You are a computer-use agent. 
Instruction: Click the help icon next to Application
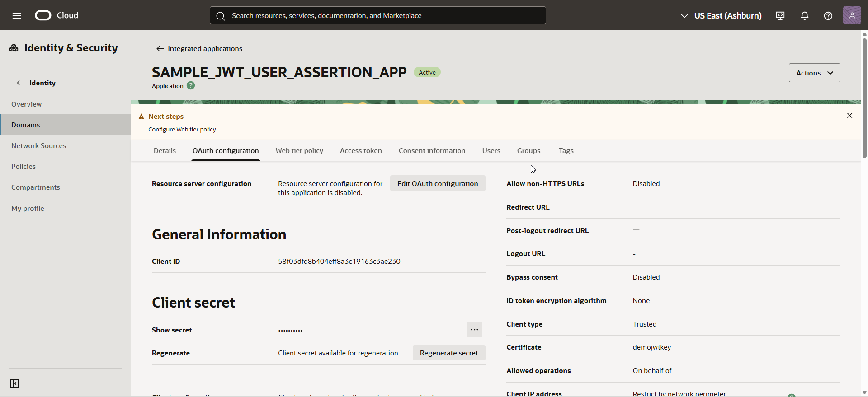(191, 86)
